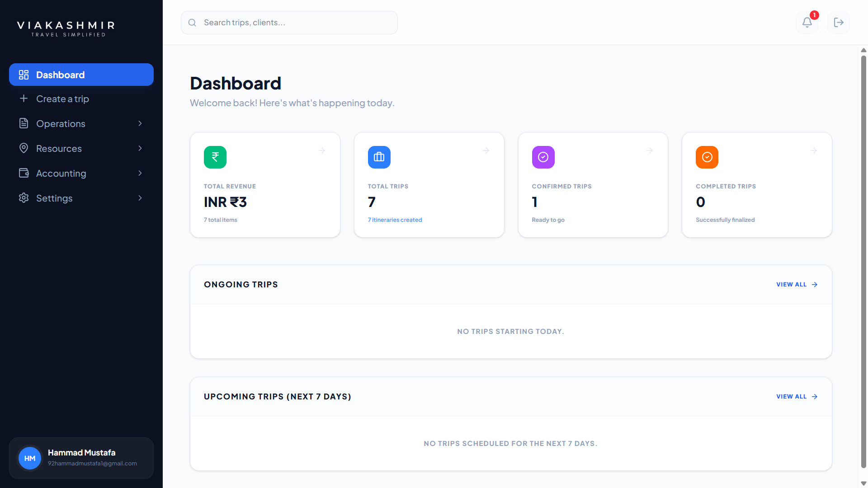Screen dimensions: 868x488
Task: Click the plus icon beside Create a trip
Action: (x=24, y=99)
